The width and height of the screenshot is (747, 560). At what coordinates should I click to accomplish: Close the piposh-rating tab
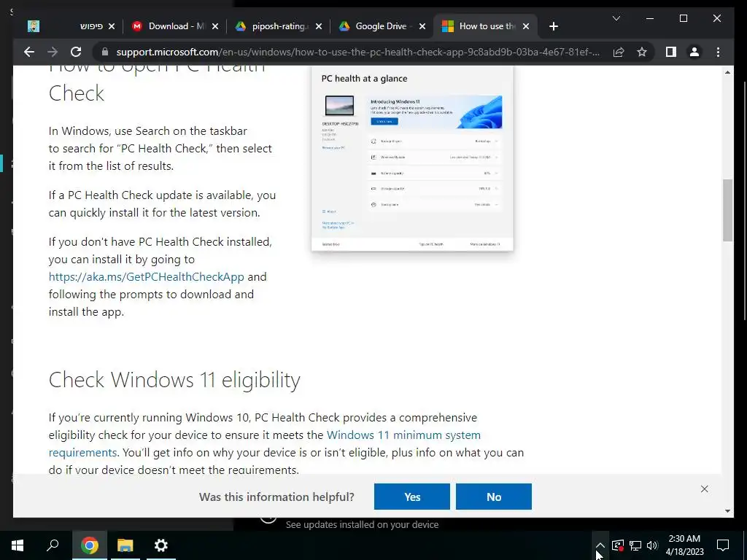319,26
